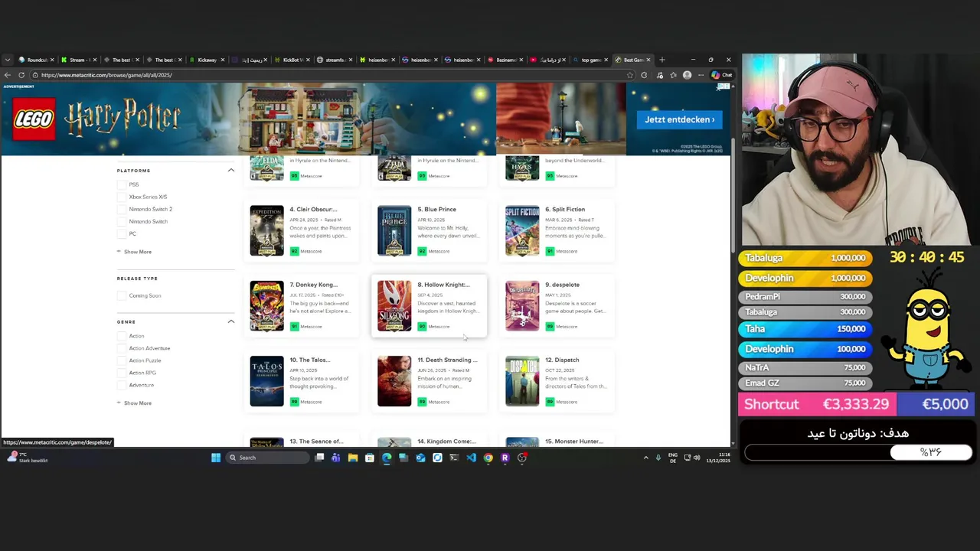The image size is (980, 551).
Task: Open the 8. Hollow Knight game title
Action: click(443, 285)
